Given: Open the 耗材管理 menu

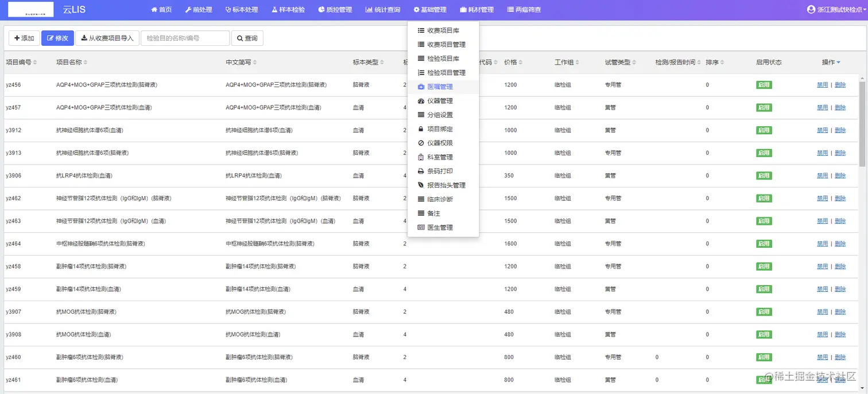Looking at the screenshot, I should coord(476,9).
